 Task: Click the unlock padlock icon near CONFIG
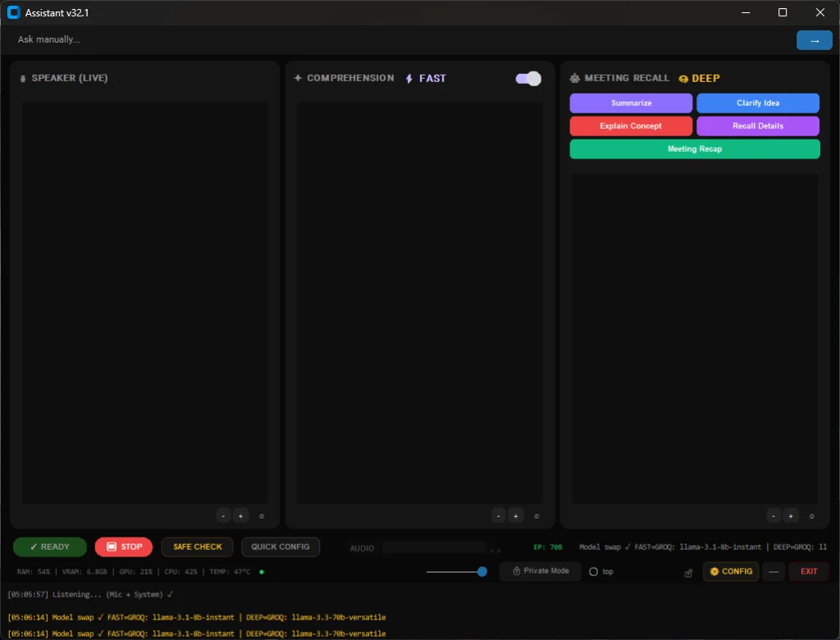[x=688, y=574]
